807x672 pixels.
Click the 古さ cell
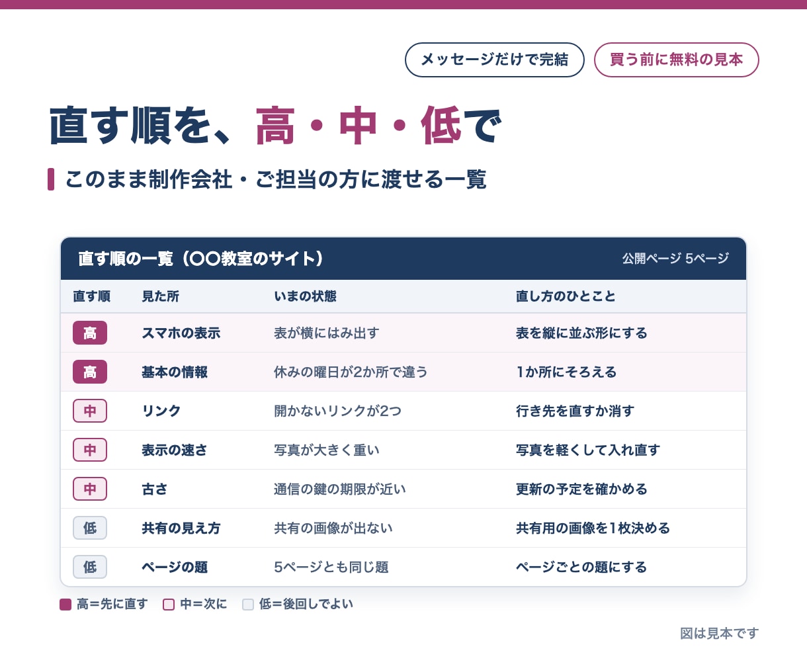tap(154, 489)
